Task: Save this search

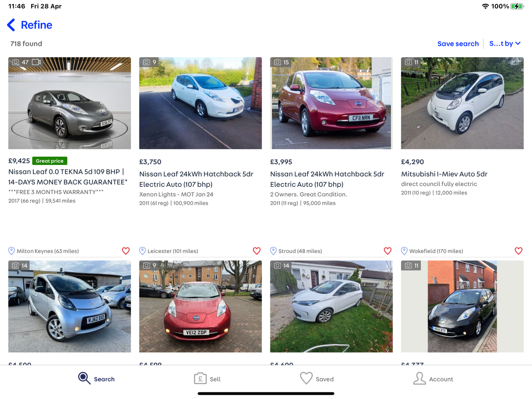Action: [x=458, y=44]
